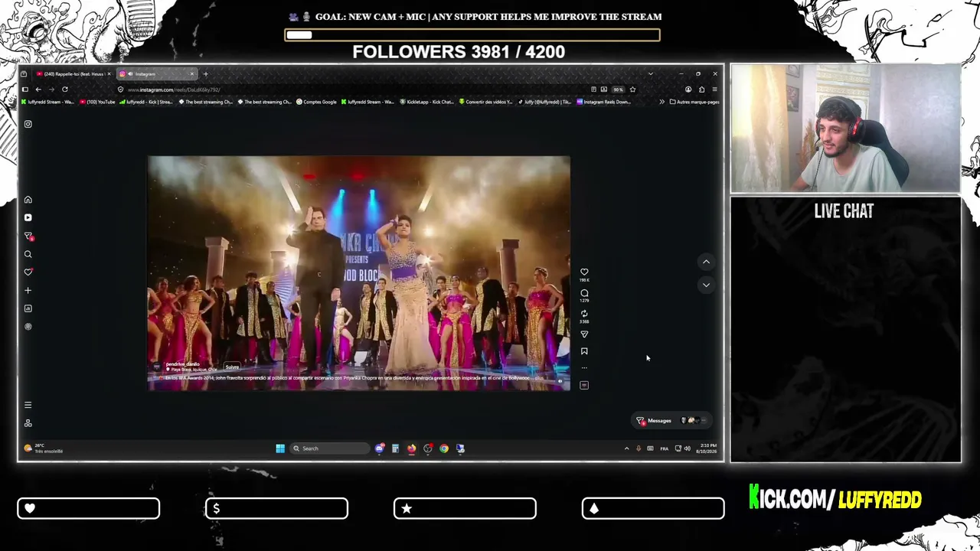The height and width of the screenshot is (551, 980).
Task: Open the Firefox account icon
Action: tap(688, 90)
